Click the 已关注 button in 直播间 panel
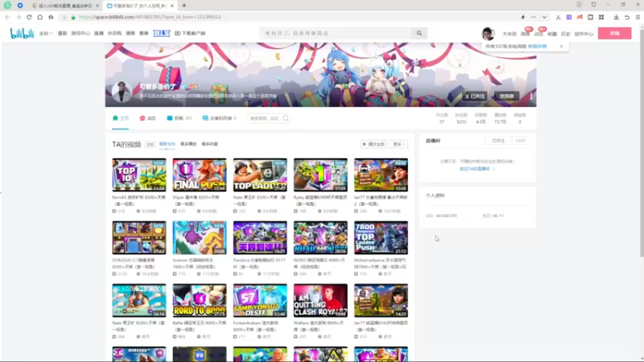Image resolution: width=644 pixels, height=362 pixels. coord(498,141)
